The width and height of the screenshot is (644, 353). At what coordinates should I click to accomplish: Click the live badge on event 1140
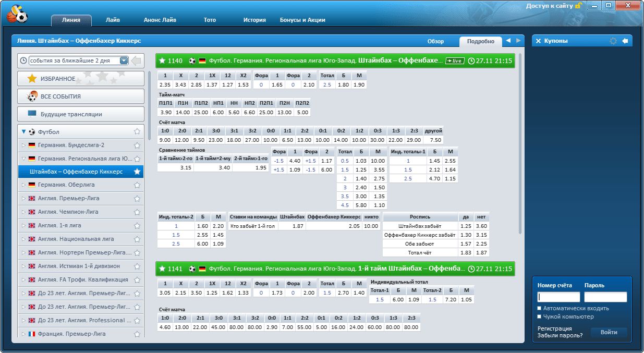[x=455, y=61]
